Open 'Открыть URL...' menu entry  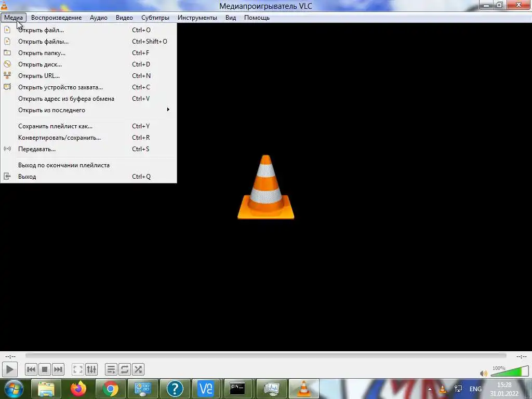pyautogui.click(x=88, y=76)
